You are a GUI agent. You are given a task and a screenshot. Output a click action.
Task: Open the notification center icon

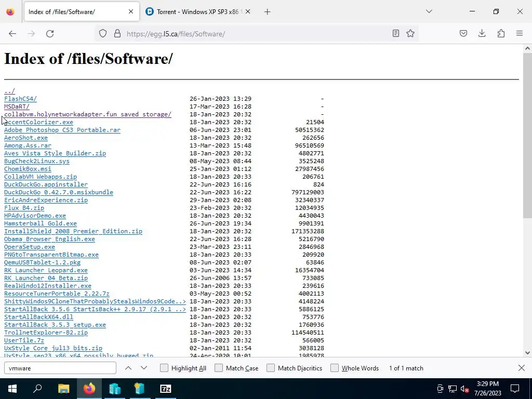pyautogui.click(x=515, y=389)
